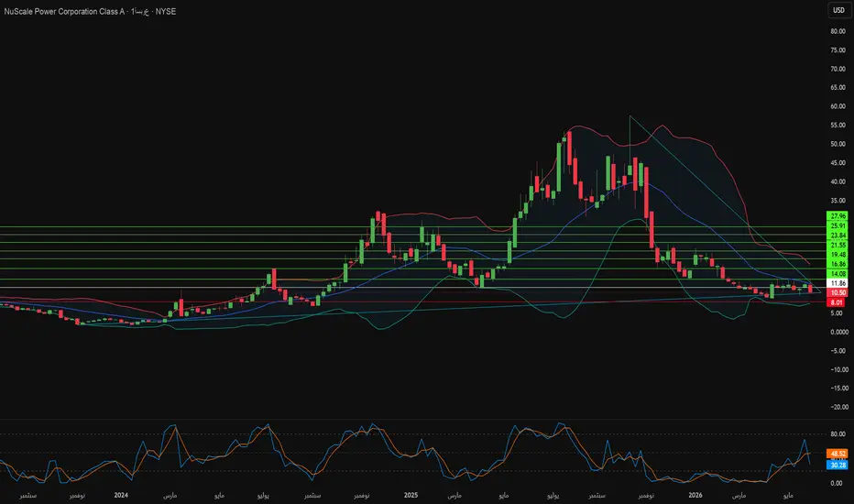The height and width of the screenshot is (504, 854).
Task: Select the red 8.01 support level label
Action: pyautogui.click(x=836, y=302)
